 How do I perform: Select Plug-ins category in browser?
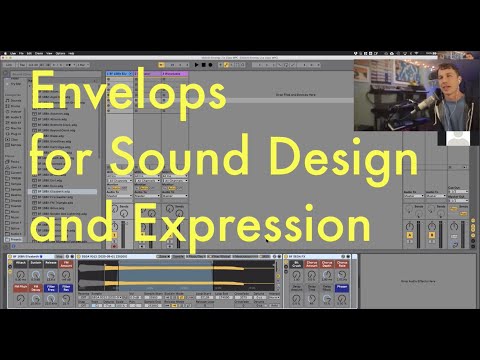click(x=14, y=134)
